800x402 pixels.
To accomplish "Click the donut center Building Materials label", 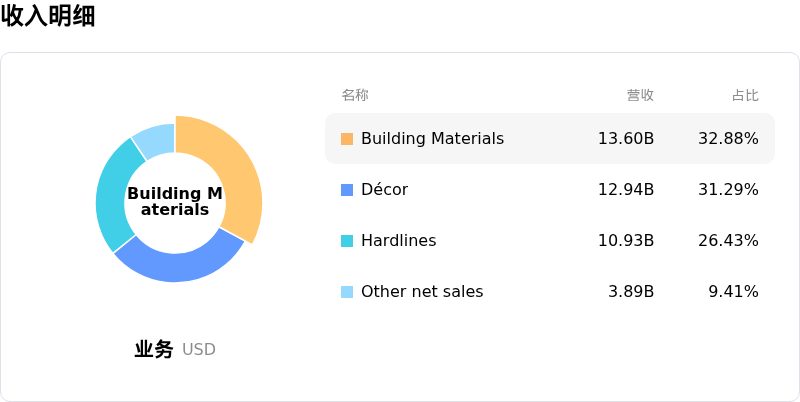I will click(175, 201).
